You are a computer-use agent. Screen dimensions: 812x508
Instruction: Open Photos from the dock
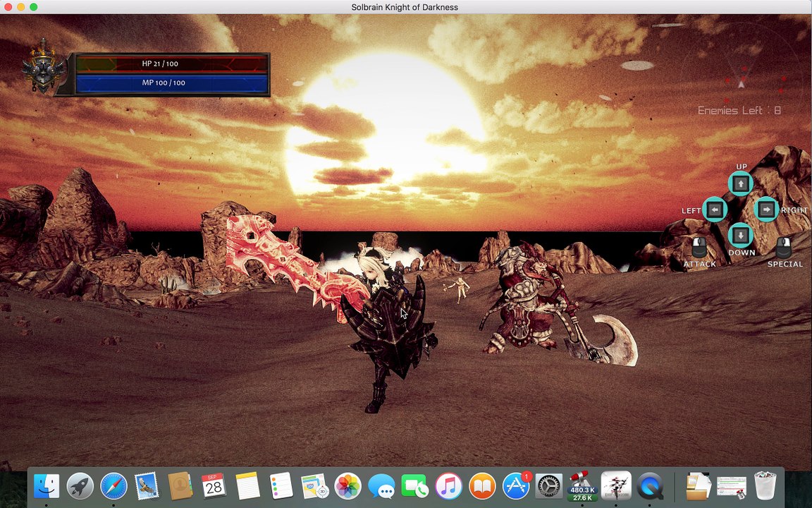pos(348,486)
